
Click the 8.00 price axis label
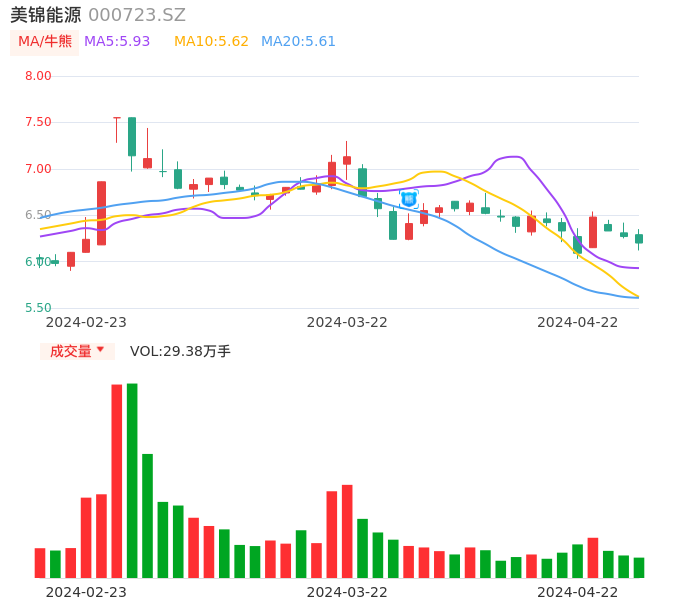coord(38,76)
